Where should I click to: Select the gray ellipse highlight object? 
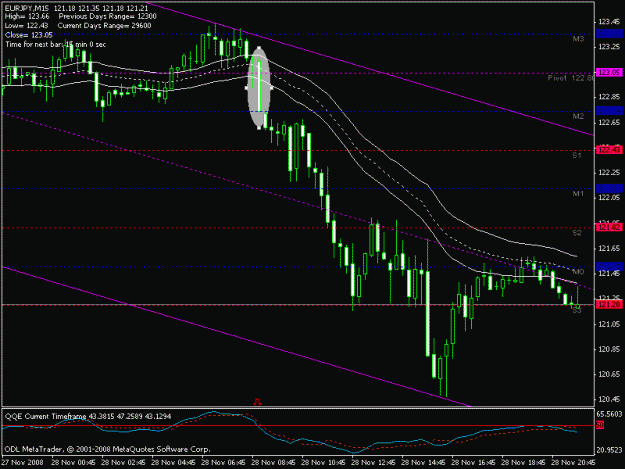tap(259, 88)
